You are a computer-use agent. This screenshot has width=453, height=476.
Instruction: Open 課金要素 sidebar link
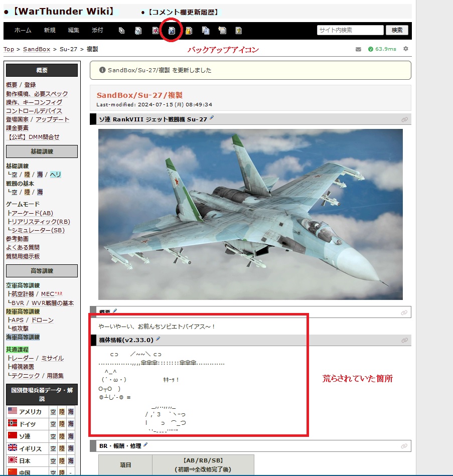coord(17,128)
